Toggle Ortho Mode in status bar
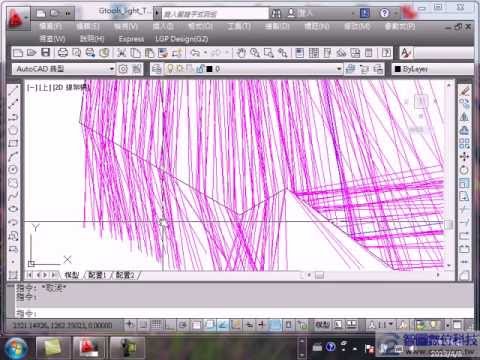Image resolution: width=480 pixels, height=360 pixels. (169, 324)
